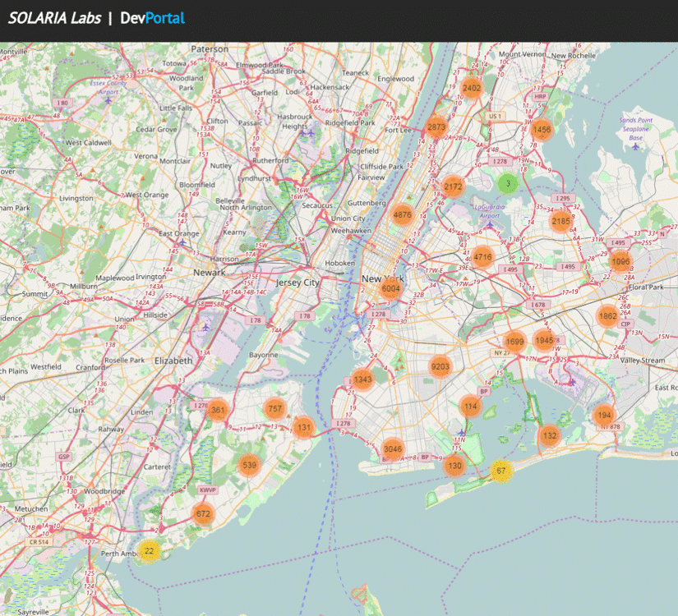Image resolution: width=678 pixels, height=616 pixels.
Task: Expand the cluster marker labeled 1699
Action: (514, 342)
